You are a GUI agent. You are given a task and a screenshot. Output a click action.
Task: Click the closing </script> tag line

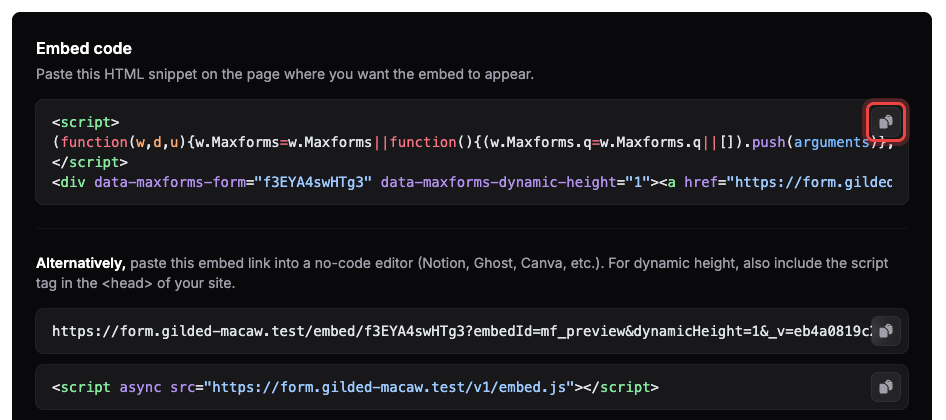90,162
